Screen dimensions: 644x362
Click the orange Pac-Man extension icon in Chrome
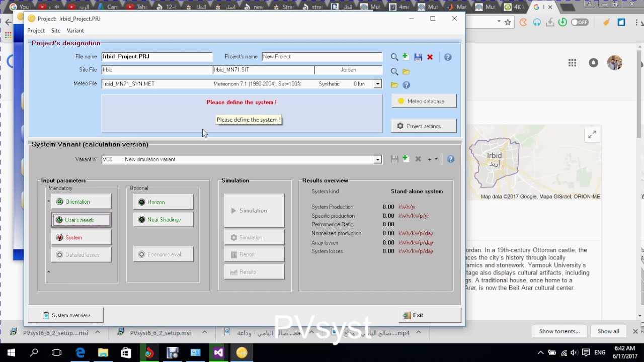[x=523, y=22]
